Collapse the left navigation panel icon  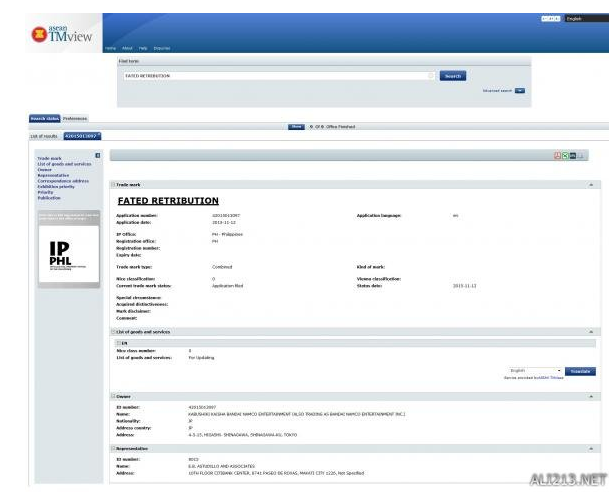click(x=97, y=154)
